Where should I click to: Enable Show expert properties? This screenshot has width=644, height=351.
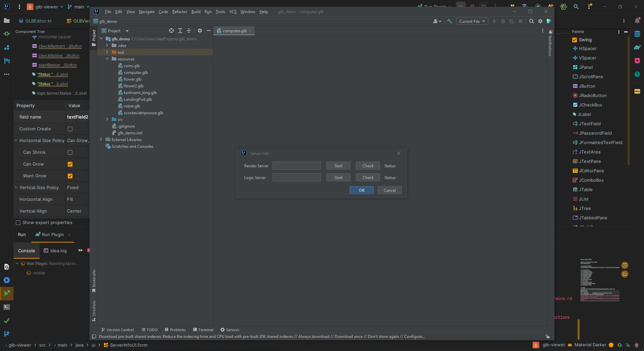pos(18,222)
